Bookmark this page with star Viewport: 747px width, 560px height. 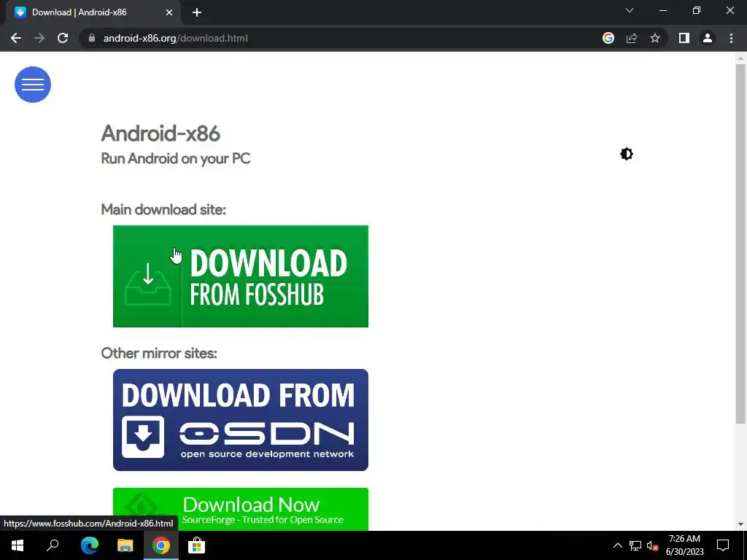[x=655, y=38]
